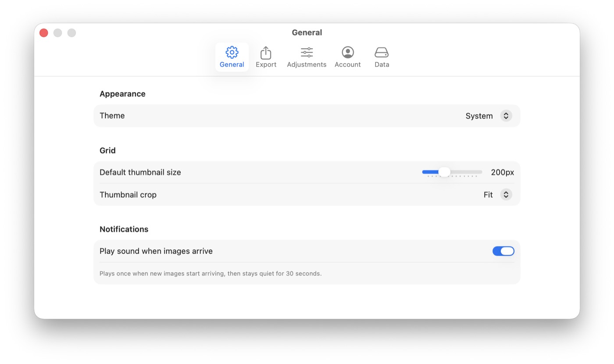Open the Adjustments sliders icon tab
This screenshot has height=364, width=614.
tap(307, 57)
